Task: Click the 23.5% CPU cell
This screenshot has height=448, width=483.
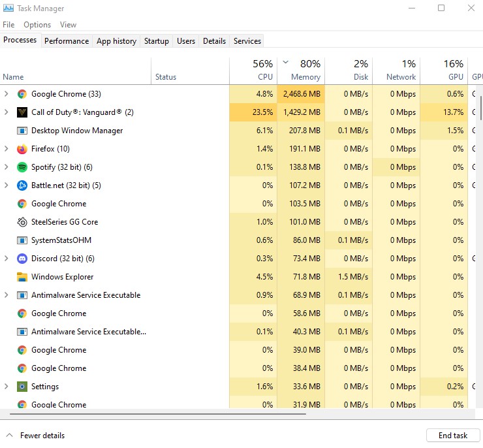Action: coord(253,112)
